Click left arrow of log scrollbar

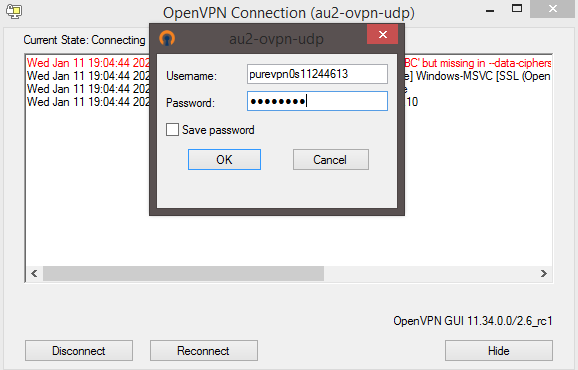34,273
